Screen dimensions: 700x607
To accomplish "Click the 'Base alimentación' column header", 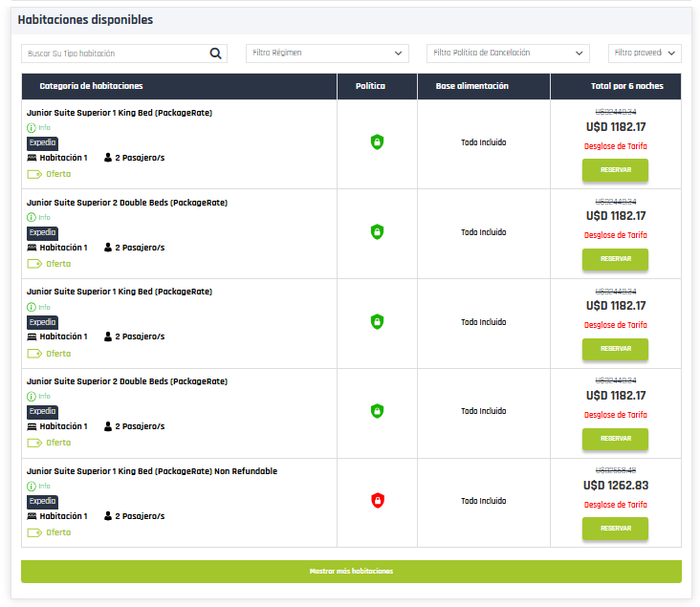I will point(471,86).
